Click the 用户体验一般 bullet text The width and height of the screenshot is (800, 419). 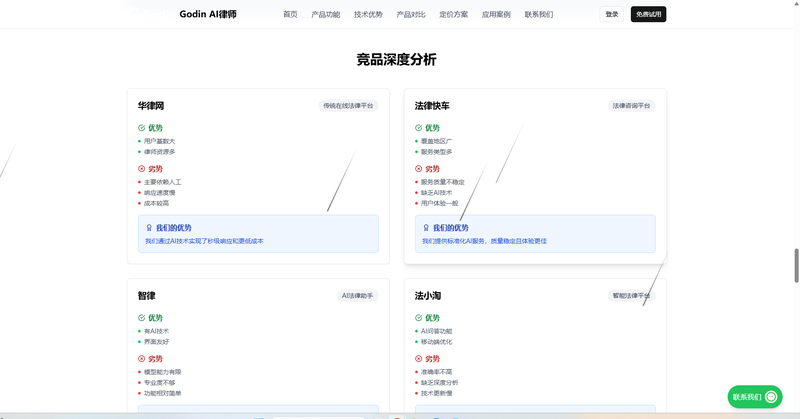439,203
